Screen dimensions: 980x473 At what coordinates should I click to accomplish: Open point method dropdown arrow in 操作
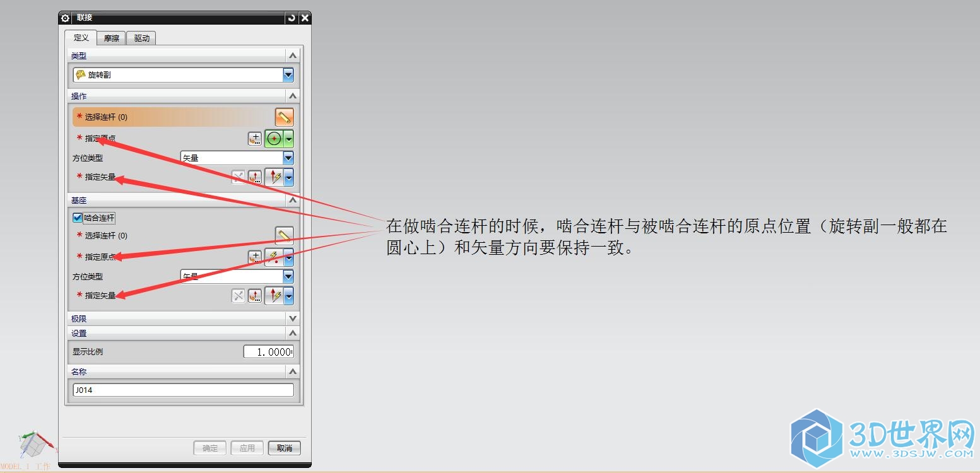pos(289,139)
